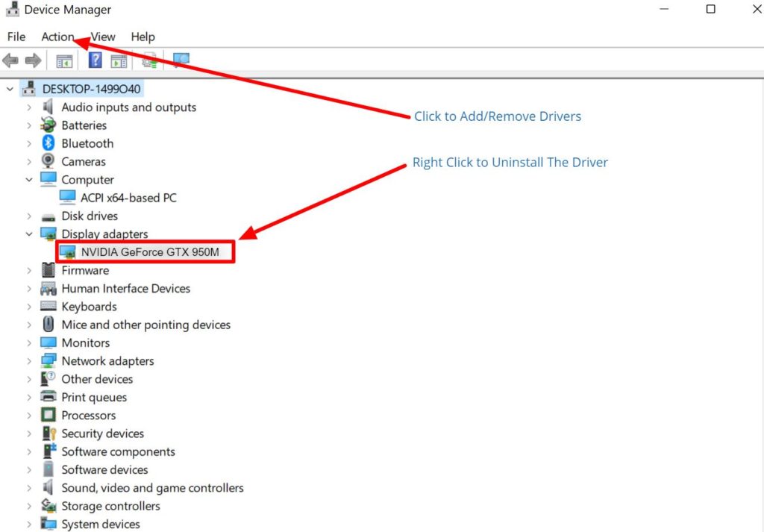
Task: Expand the Sound, video and game controllers chevron
Action: [29, 488]
